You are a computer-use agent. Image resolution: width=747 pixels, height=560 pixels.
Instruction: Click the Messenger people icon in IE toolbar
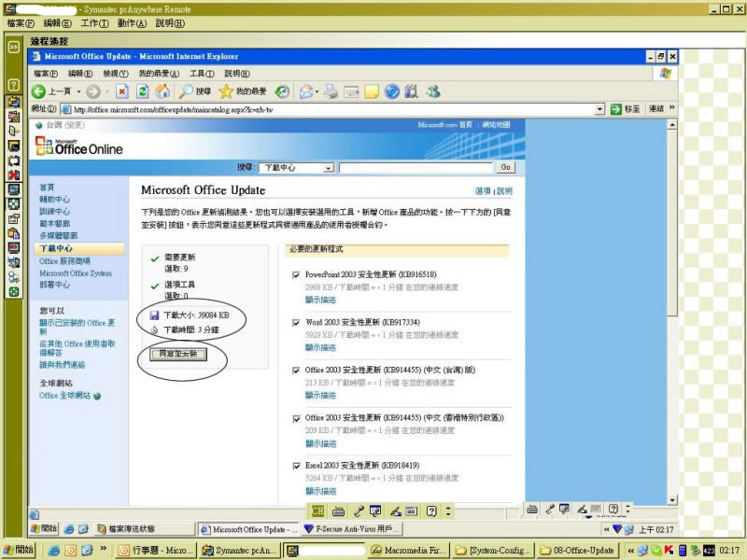coord(433,91)
